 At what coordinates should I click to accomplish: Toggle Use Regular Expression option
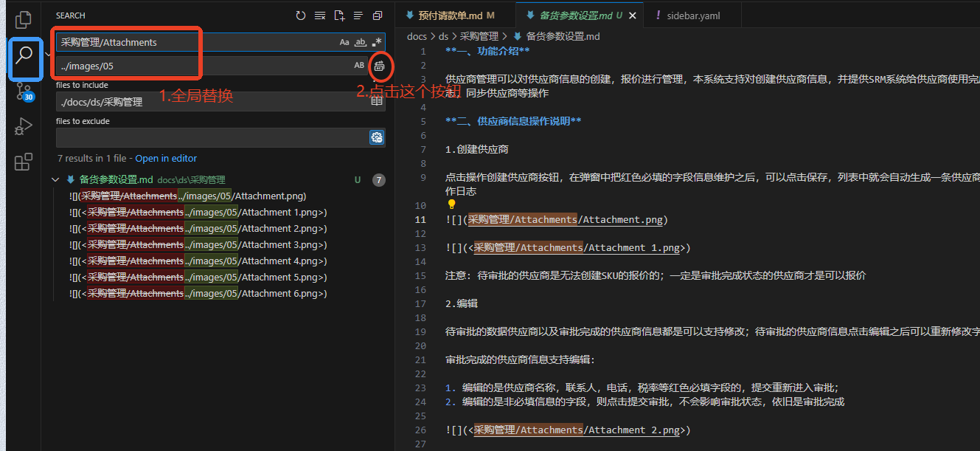(x=377, y=43)
